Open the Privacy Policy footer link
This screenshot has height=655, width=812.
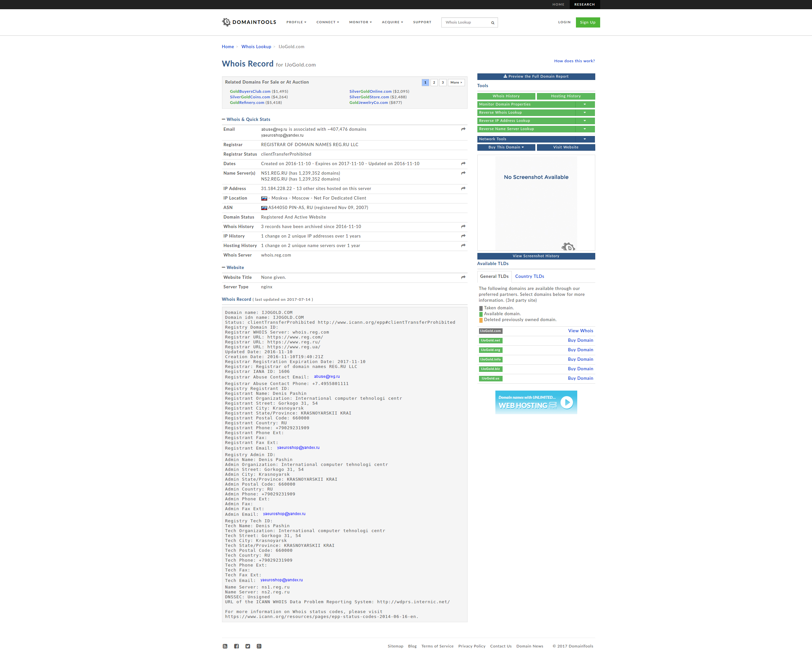(x=471, y=646)
